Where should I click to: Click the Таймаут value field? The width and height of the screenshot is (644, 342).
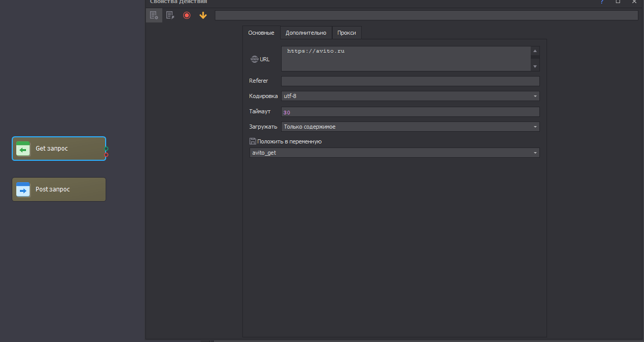(410, 112)
